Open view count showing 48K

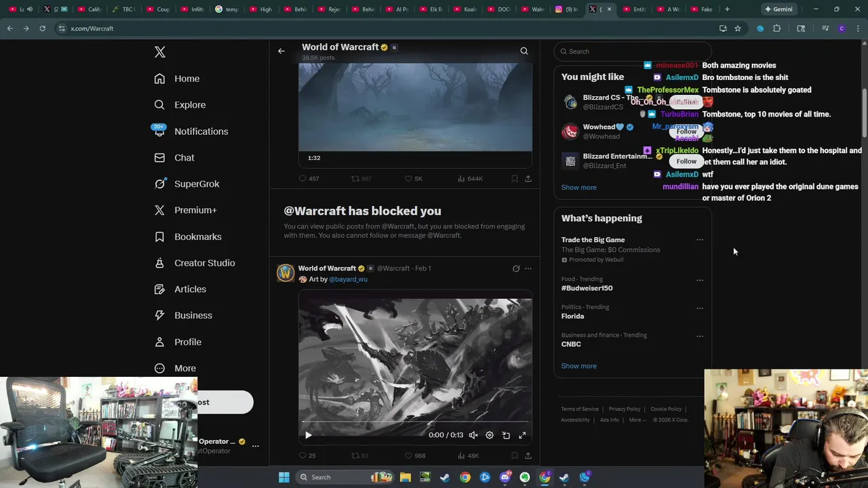pos(469,455)
